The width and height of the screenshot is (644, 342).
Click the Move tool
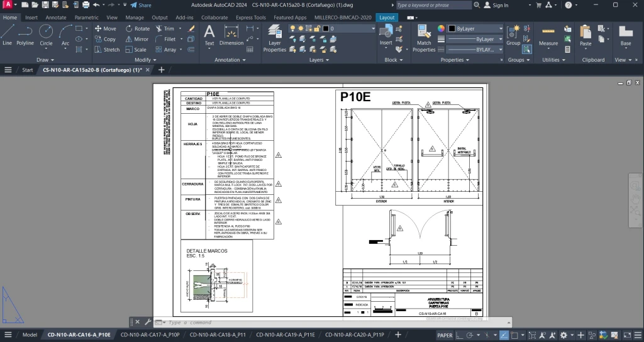[x=106, y=28]
